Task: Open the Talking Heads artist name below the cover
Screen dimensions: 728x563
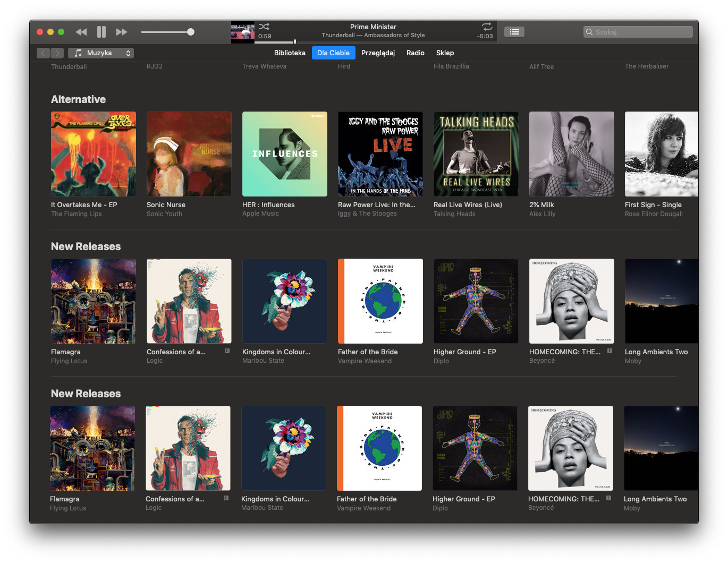Action: (x=454, y=214)
